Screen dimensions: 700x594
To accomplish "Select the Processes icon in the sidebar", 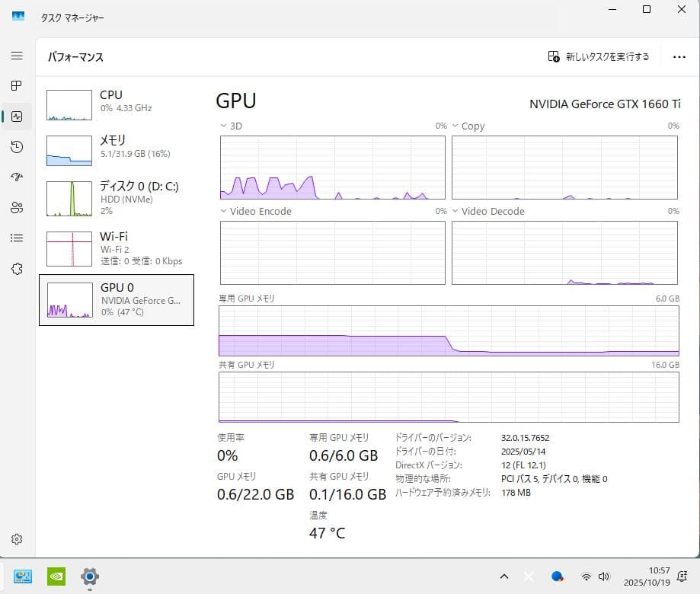I will point(17,85).
